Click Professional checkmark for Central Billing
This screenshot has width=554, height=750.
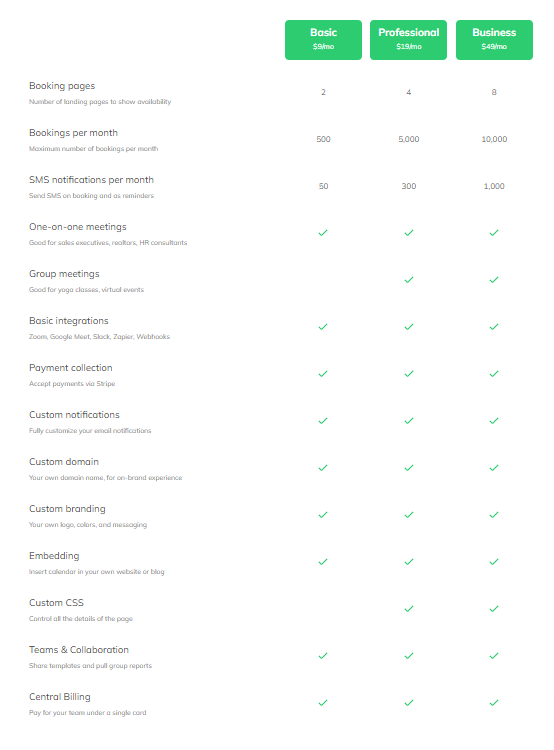point(409,703)
